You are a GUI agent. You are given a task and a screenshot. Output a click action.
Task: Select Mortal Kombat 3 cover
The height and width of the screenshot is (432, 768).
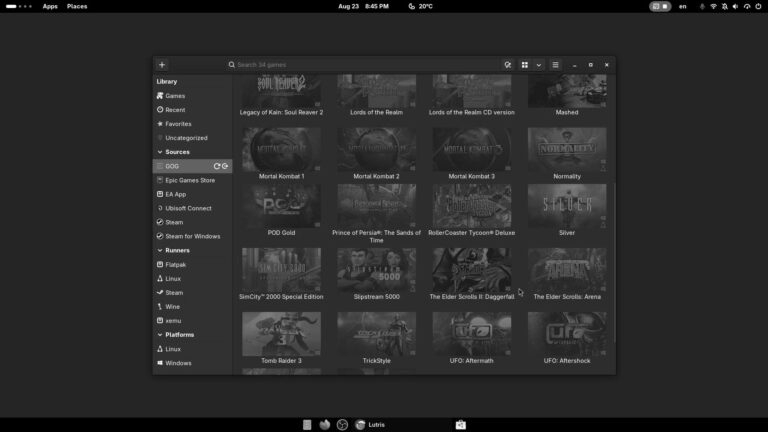(472, 149)
